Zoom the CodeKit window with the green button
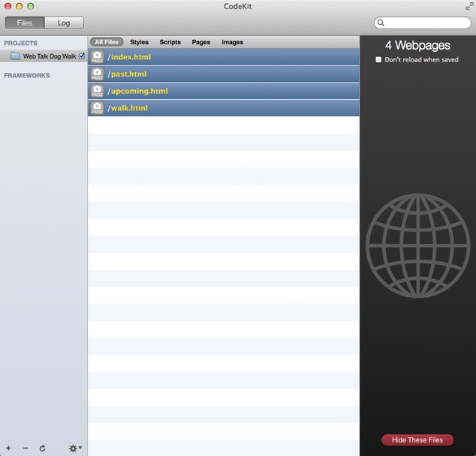476x456 pixels. click(30, 6)
